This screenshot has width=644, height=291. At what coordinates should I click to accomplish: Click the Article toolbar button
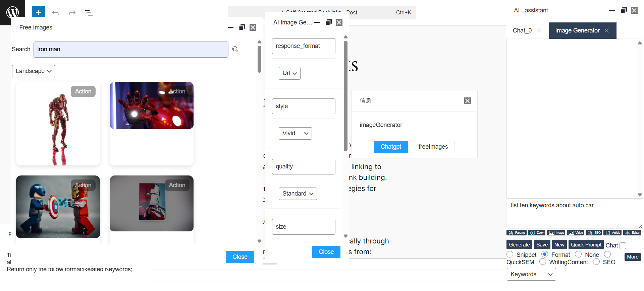point(613,233)
